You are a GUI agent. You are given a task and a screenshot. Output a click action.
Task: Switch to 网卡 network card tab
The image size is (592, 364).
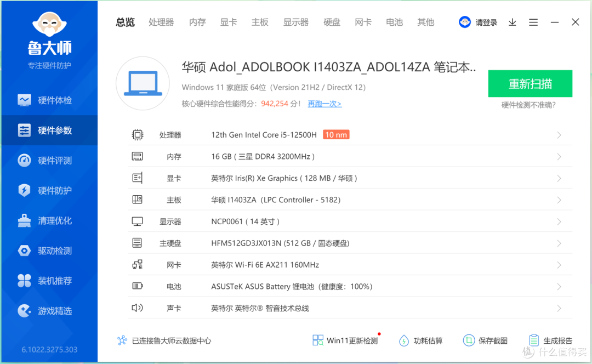coord(363,22)
